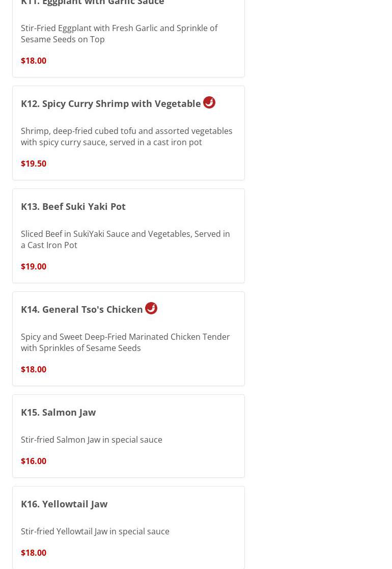
Task: Click spicy chili icon beside General Tso's Chicken
Action: click(x=151, y=309)
